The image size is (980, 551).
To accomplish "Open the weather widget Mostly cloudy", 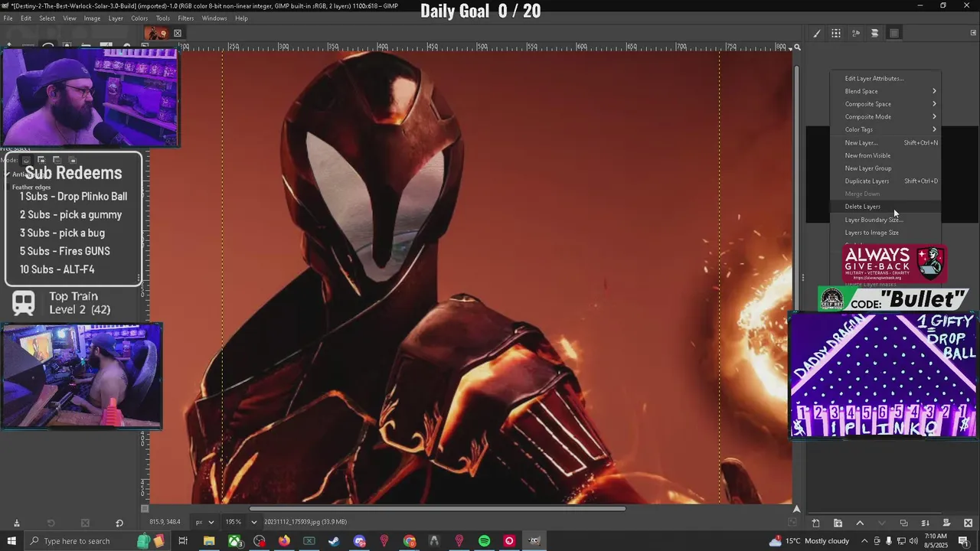I will coord(809,541).
